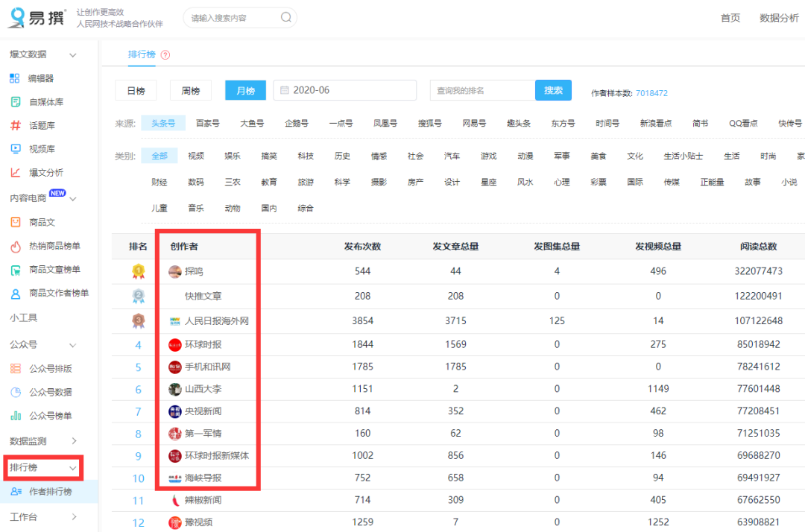Click the 阅读总数 column header
Screen dimensions: 805x532
point(758,247)
